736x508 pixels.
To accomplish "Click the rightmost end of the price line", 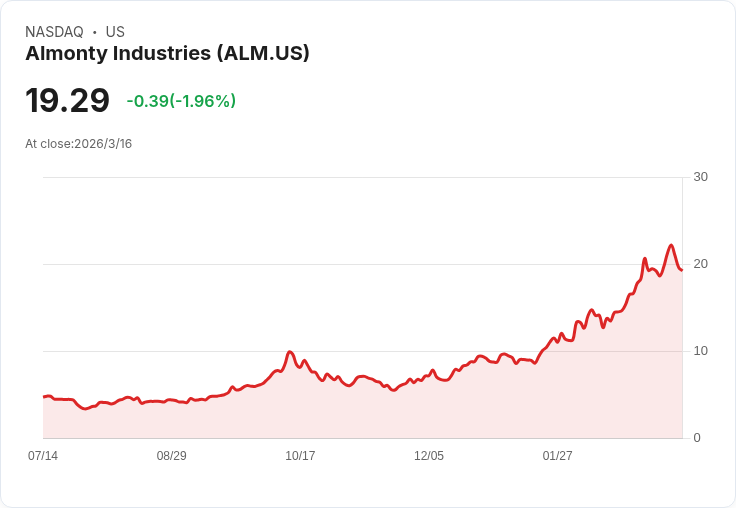I will click(x=682, y=270).
